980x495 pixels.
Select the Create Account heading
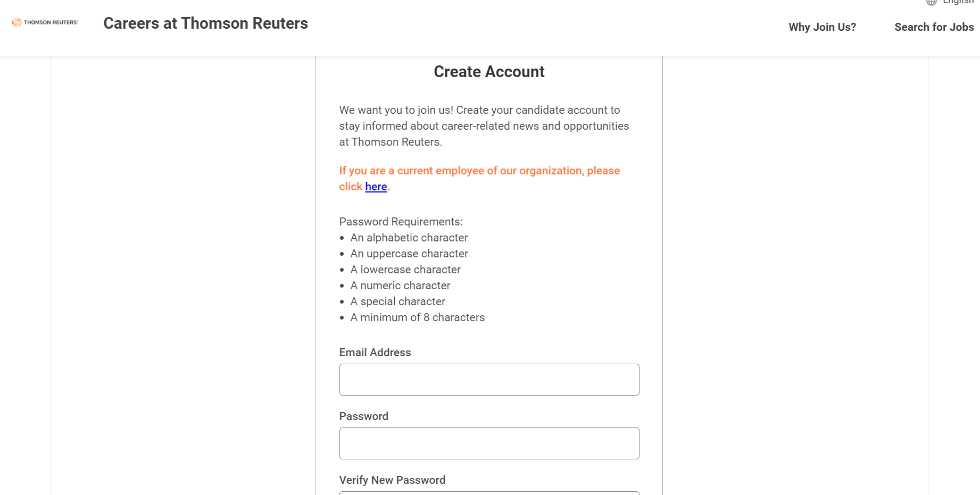tap(489, 72)
